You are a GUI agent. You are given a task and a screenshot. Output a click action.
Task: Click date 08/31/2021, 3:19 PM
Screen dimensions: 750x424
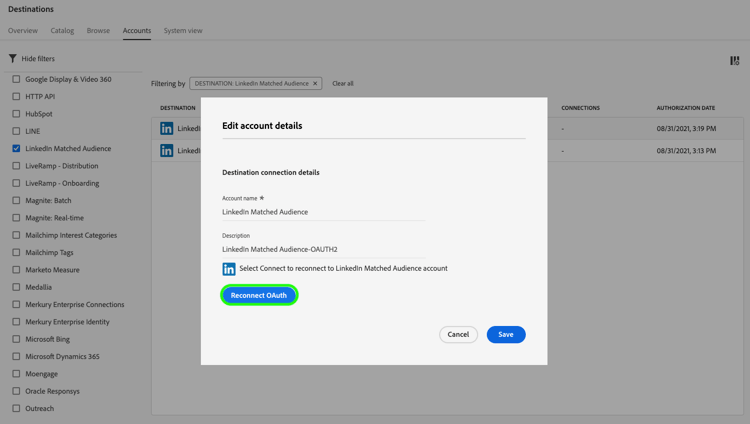tap(686, 128)
